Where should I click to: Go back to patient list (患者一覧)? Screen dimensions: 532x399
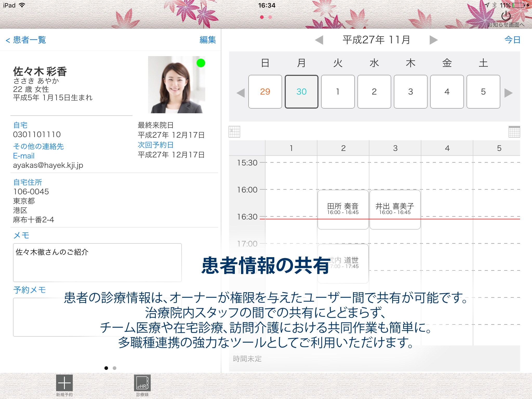pyautogui.click(x=26, y=40)
